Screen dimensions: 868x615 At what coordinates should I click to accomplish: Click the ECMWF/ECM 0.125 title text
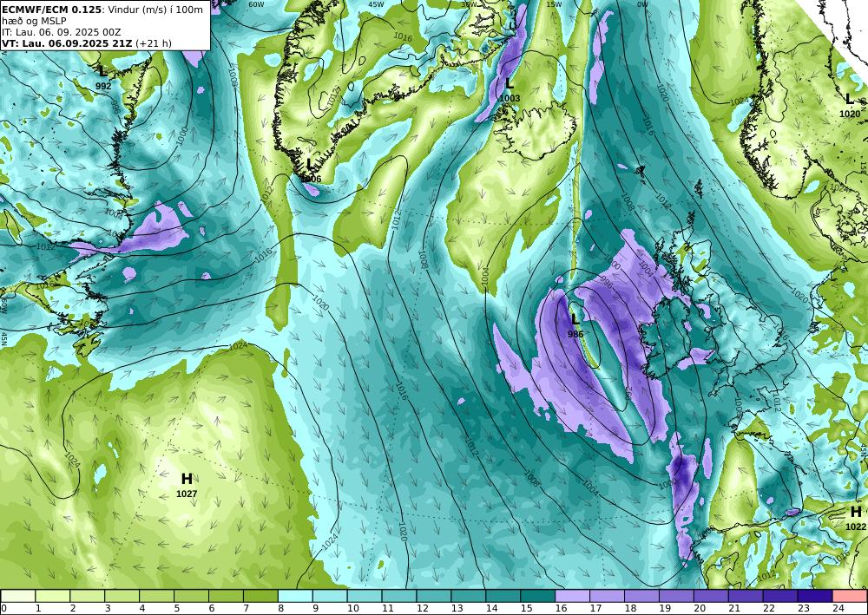(52, 10)
